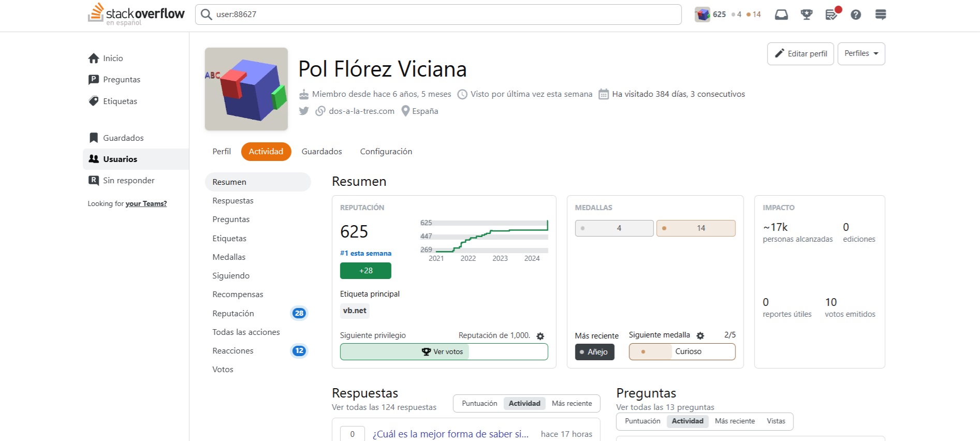Sort Respuestas by Más reciente
This screenshot has height=441, width=980.
click(x=572, y=403)
